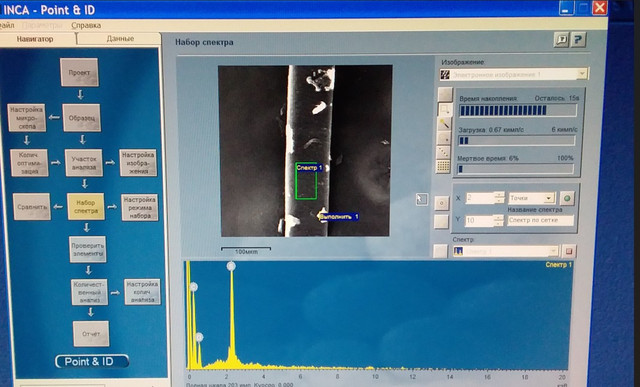Select the highlighted Набор спектра step
640x387 pixels.
click(x=86, y=207)
